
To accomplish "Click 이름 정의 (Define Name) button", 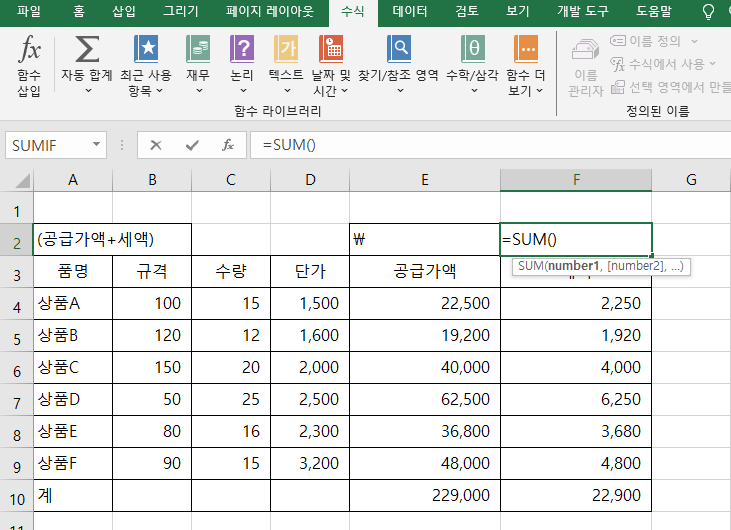I will point(646,41).
